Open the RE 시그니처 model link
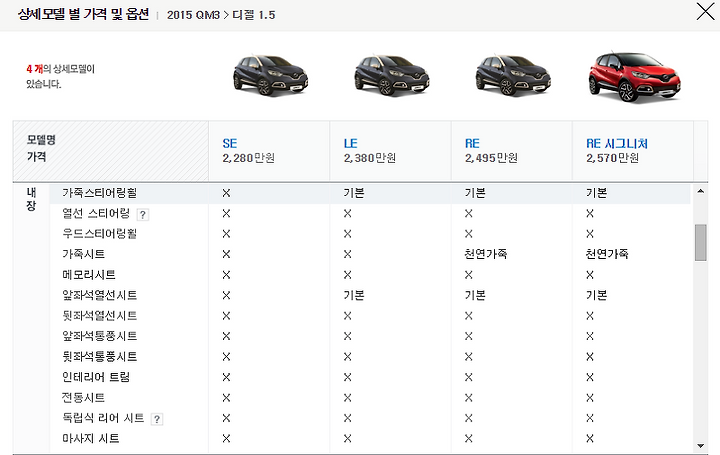The width and height of the screenshot is (720, 455). coord(617,143)
